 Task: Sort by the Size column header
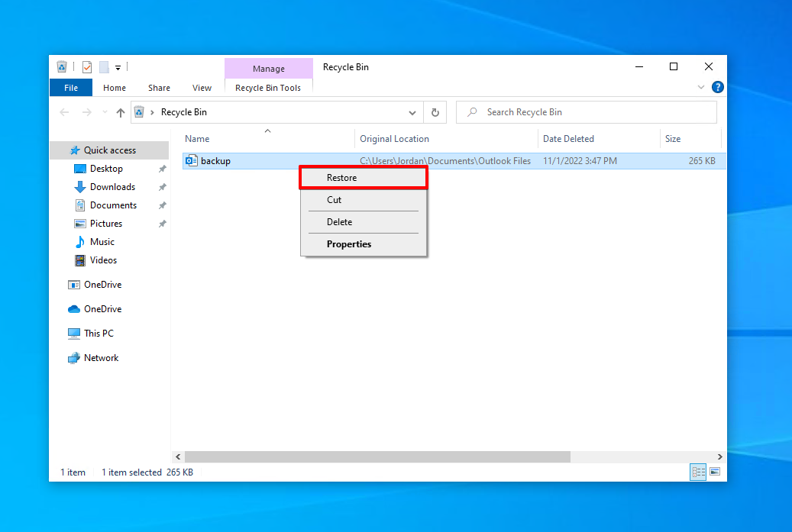[673, 139]
